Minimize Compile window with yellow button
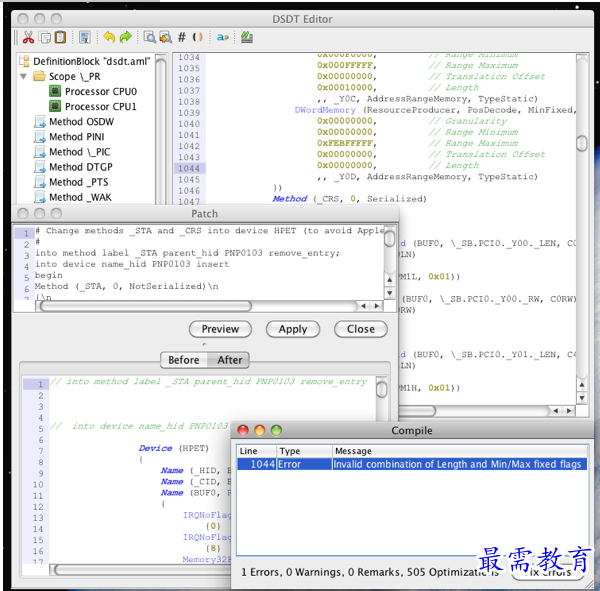Image resolution: width=600 pixels, height=591 pixels. pos(259,430)
